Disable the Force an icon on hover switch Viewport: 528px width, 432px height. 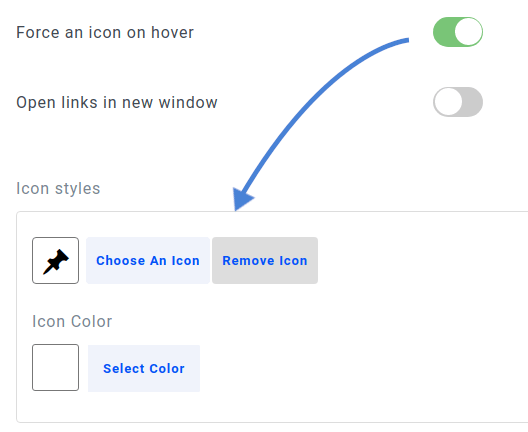(458, 32)
